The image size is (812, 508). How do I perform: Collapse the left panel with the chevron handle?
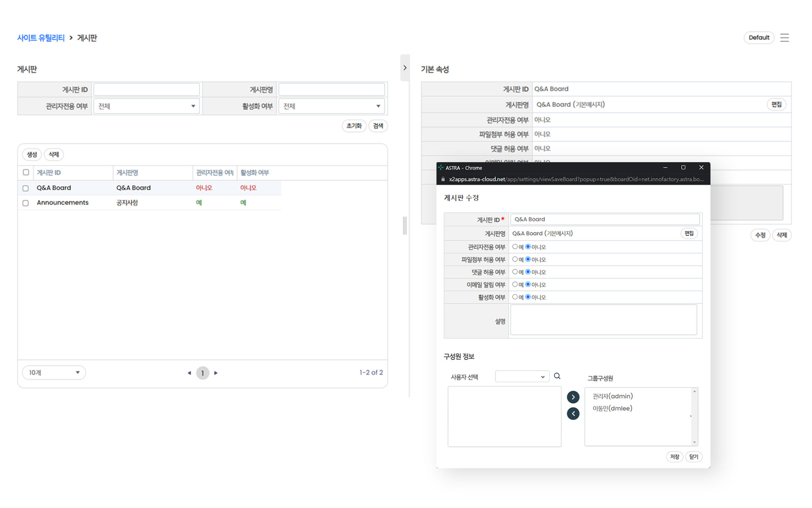[405, 68]
